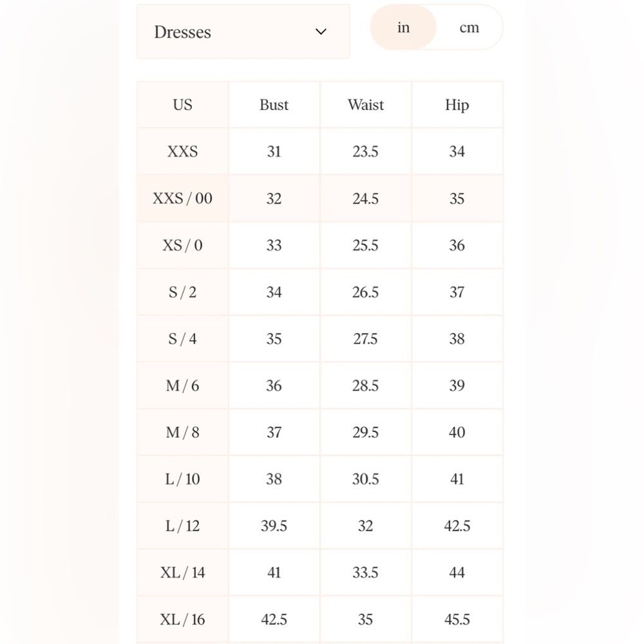This screenshot has width=644, height=644.
Task: Select the highlighted XXS / 00 row
Action: tap(320, 198)
